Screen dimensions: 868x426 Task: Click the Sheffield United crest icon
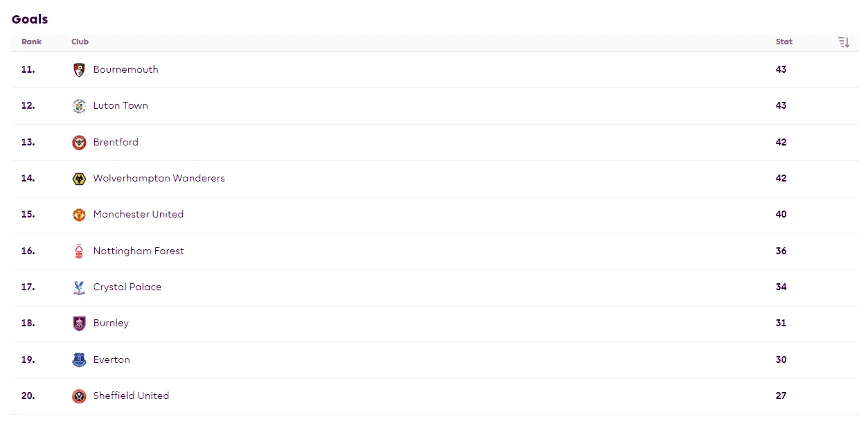pos(79,396)
